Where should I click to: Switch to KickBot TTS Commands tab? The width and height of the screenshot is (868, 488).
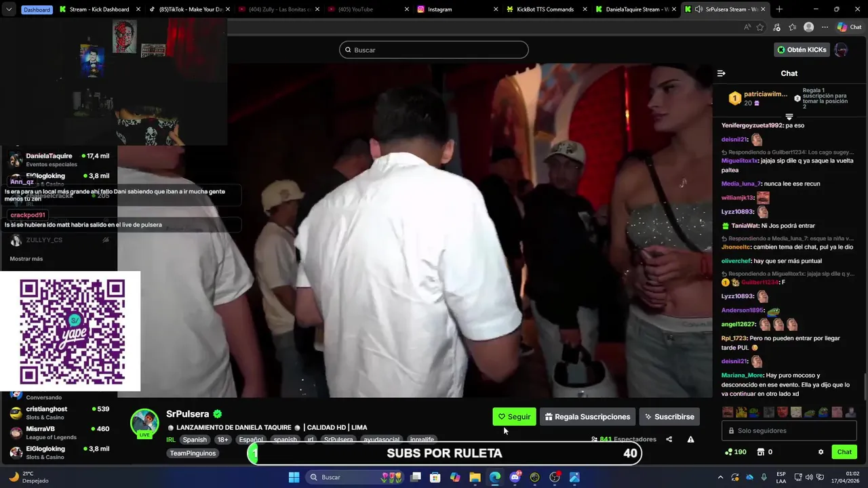547,9
